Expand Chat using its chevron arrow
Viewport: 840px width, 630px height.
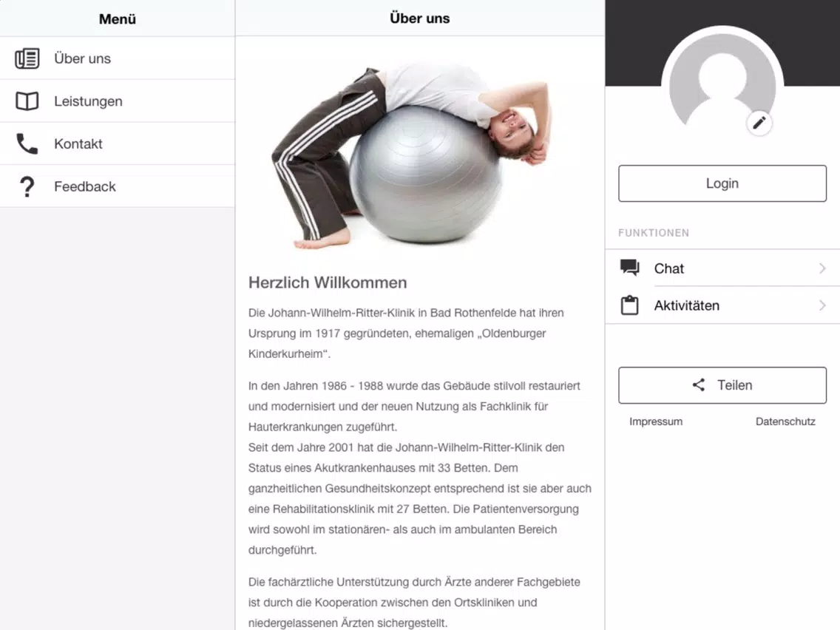(822, 268)
